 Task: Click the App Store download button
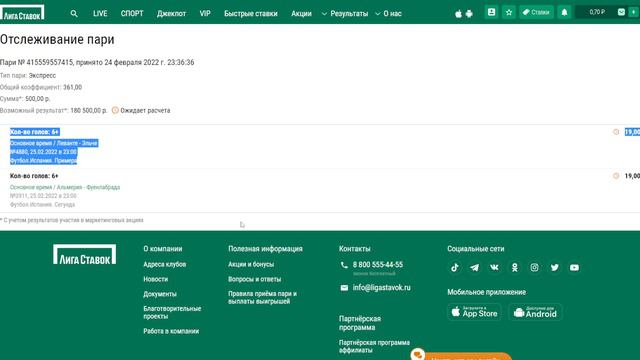tap(474, 312)
